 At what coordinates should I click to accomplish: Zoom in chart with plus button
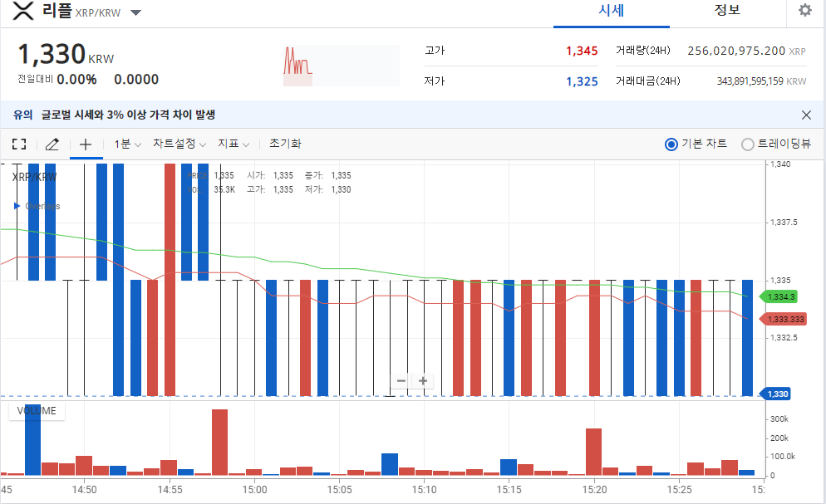point(423,380)
